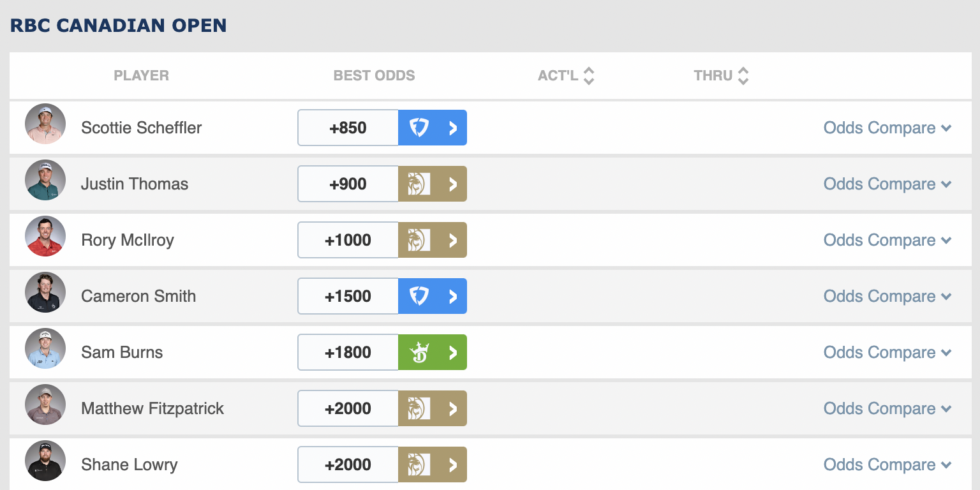Click Sam Burns's player photo
The image size is (980, 490).
pyautogui.click(x=45, y=348)
